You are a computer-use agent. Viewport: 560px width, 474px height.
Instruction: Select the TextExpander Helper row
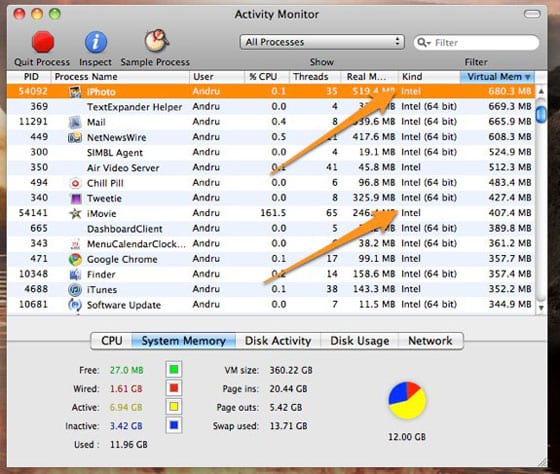click(271, 107)
